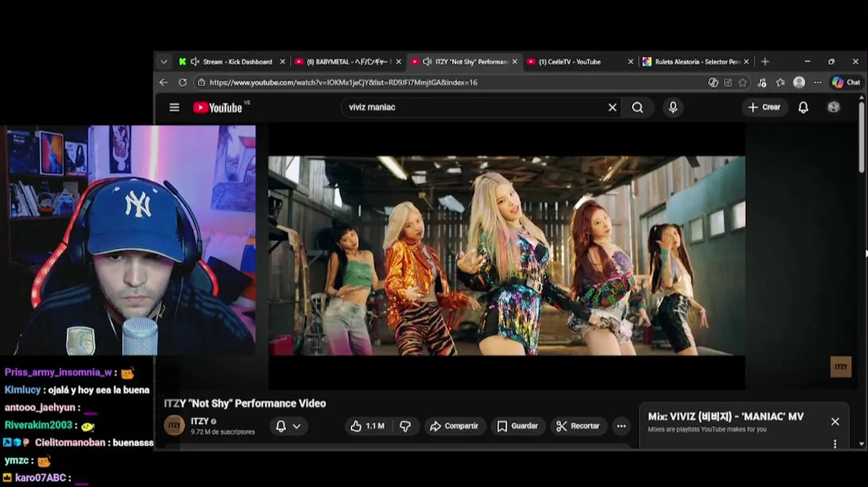Image resolution: width=868 pixels, height=487 pixels.
Task: Go back with the browser back arrow
Action: coord(164,83)
